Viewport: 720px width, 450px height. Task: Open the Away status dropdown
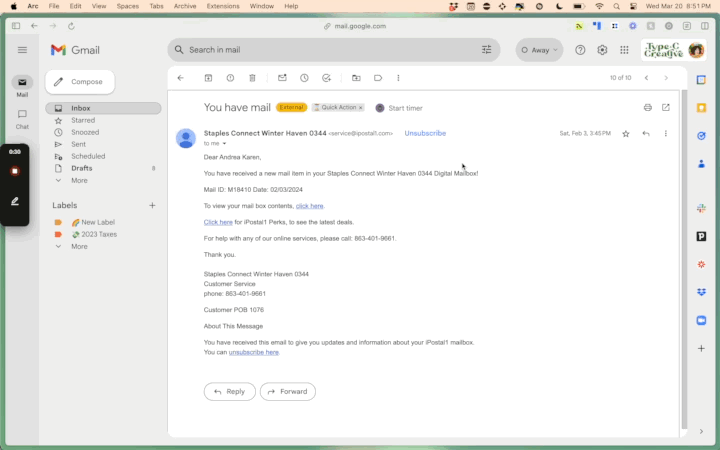[x=540, y=50]
